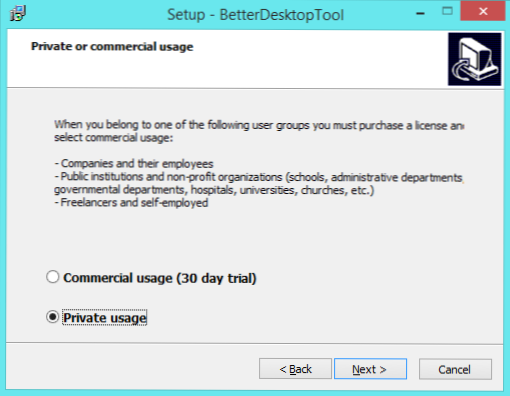The image size is (510, 396).
Task: Cancel the installation
Action: coord(455,369)
